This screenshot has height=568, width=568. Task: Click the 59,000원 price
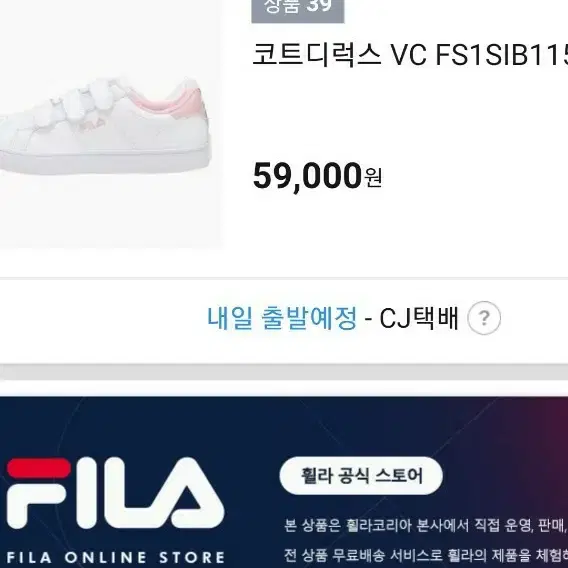coord(317,176)
